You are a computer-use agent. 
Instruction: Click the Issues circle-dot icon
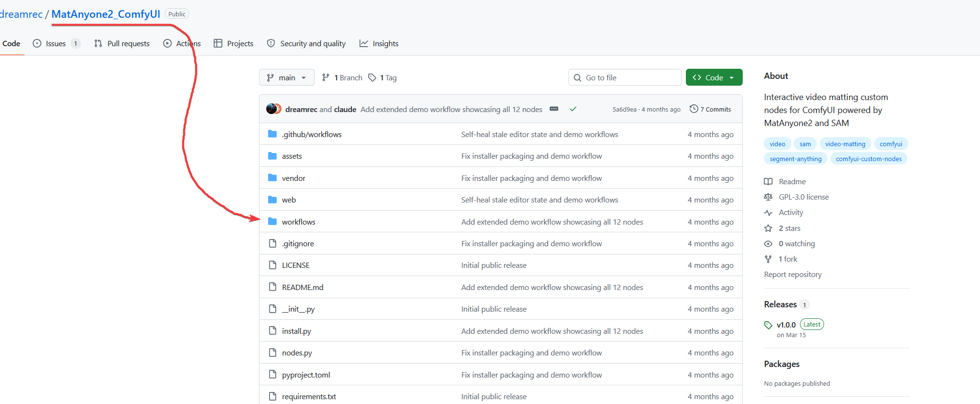click(37, 43)
